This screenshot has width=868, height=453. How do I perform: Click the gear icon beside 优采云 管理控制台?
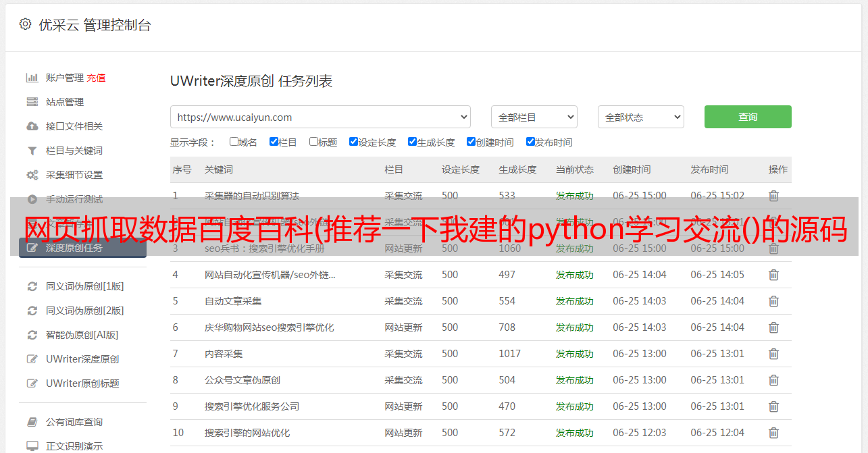coord(25,24)
